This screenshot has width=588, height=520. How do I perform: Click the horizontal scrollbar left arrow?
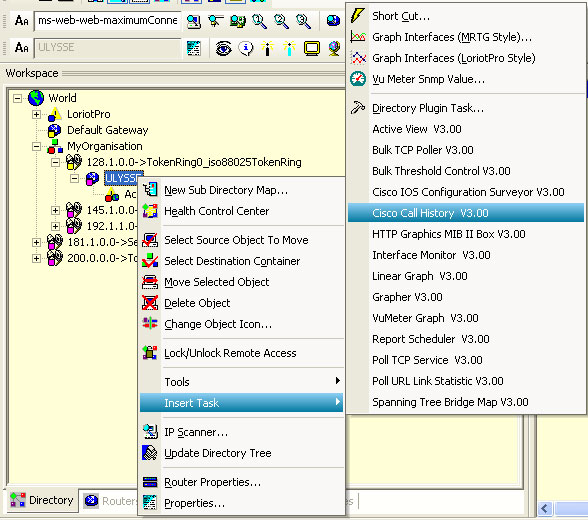pos(545,509)
